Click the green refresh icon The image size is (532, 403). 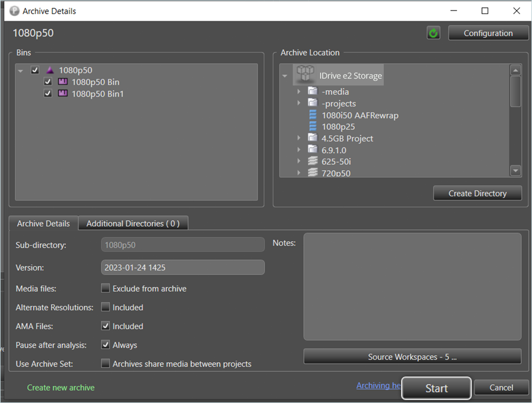click(434, 33)
